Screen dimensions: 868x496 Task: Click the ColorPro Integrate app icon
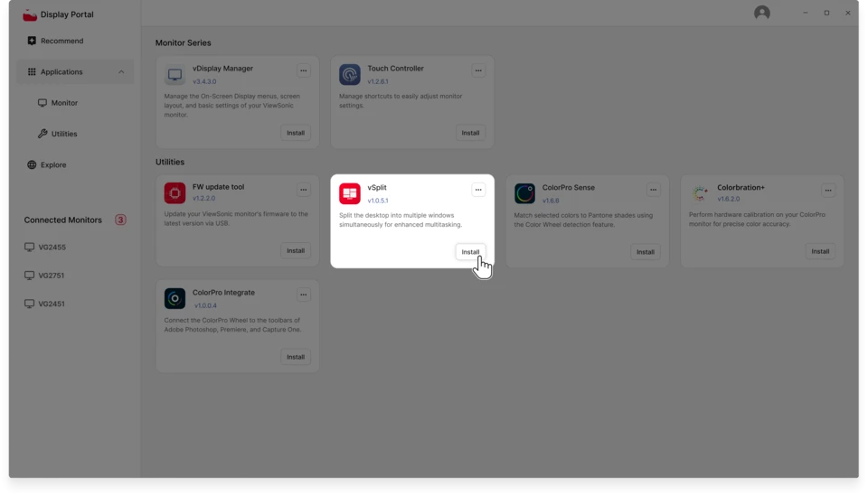[175, 299]
